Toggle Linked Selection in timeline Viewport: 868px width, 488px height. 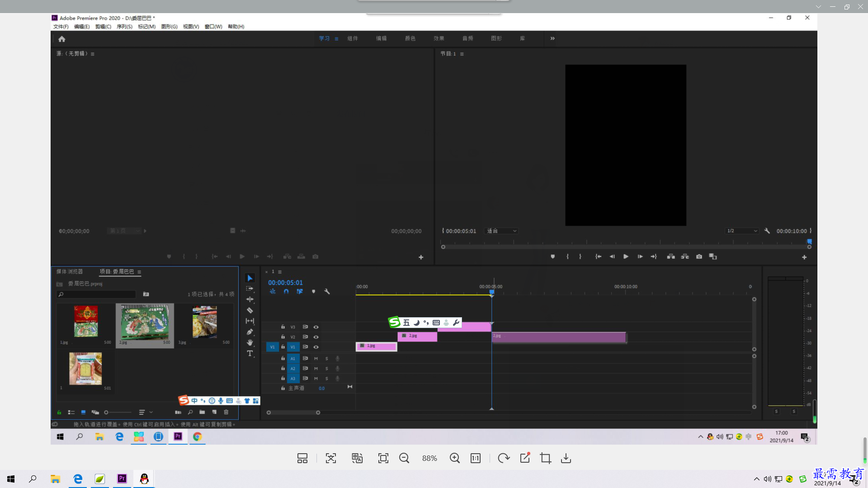point(300,291)
